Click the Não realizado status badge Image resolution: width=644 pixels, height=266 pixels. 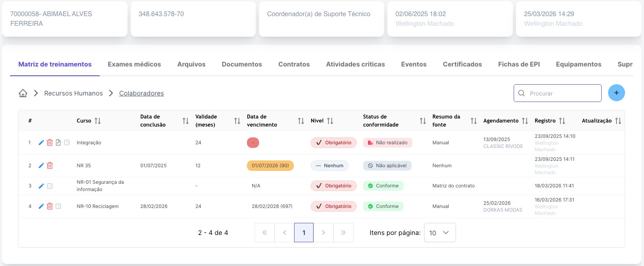(388, 143)
